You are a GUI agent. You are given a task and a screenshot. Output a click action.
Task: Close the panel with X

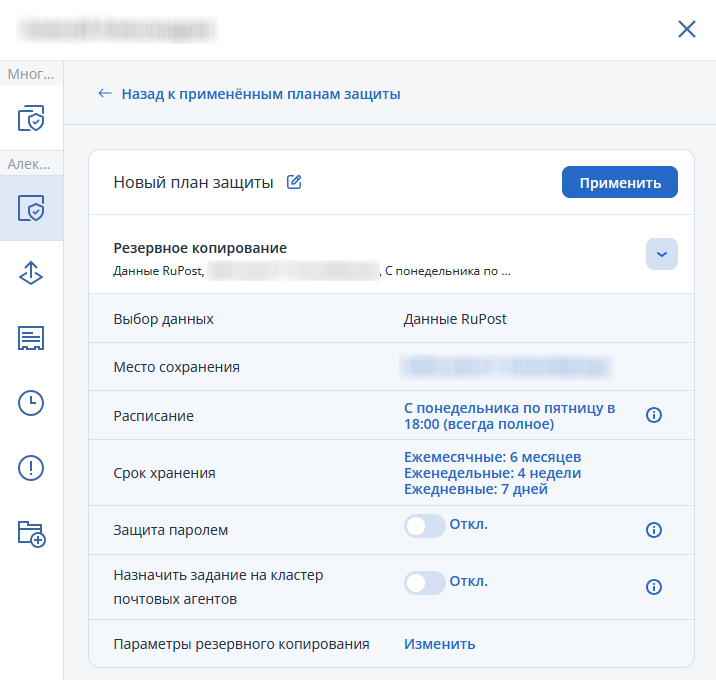tap(686, 29)
